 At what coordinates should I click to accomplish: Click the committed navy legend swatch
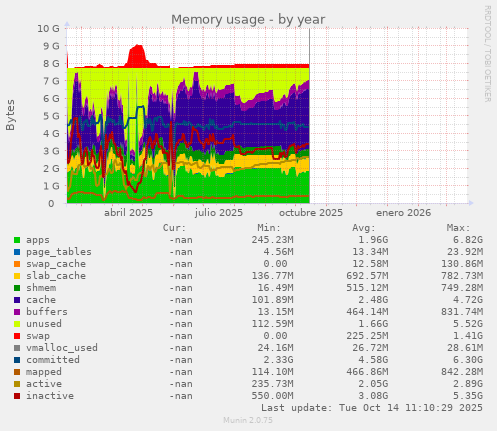coord(17,360)
